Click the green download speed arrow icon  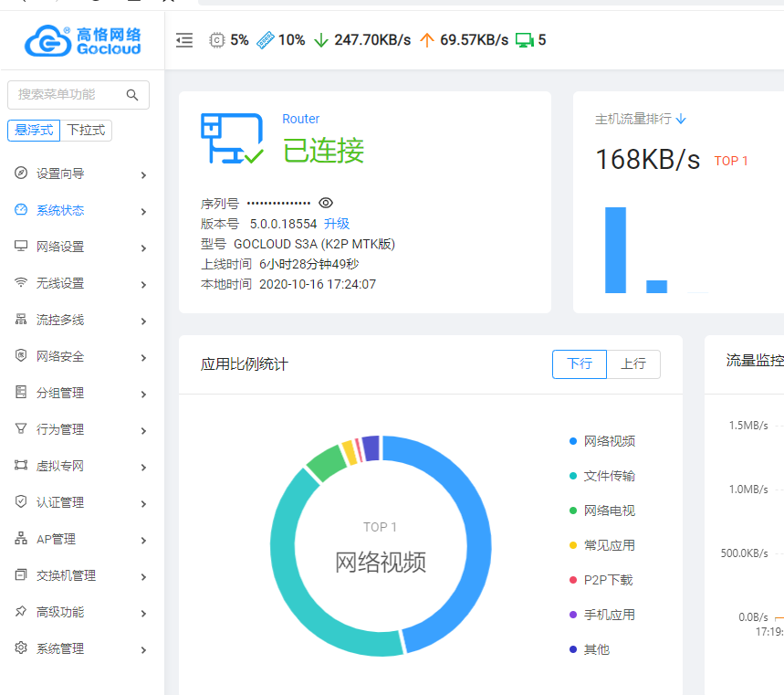tap(320, 40)
